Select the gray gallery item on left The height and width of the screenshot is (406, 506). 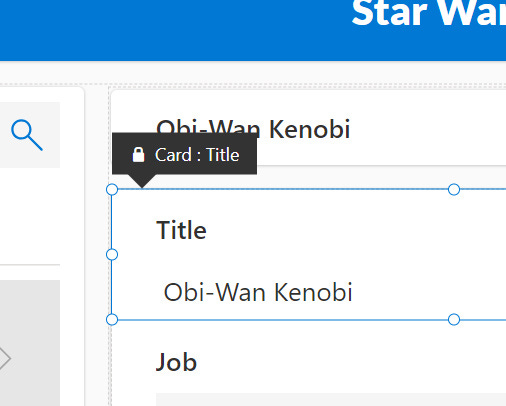30,343
